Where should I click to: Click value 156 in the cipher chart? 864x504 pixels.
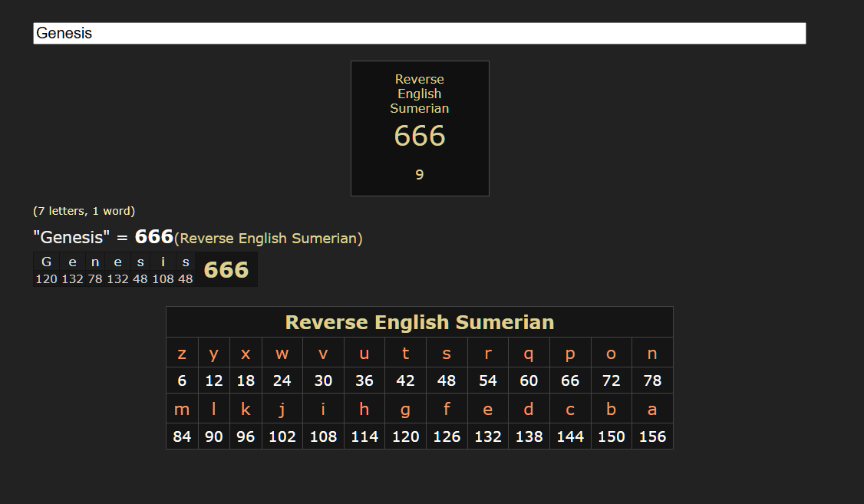pyautogui.click(x=652, y=436)
